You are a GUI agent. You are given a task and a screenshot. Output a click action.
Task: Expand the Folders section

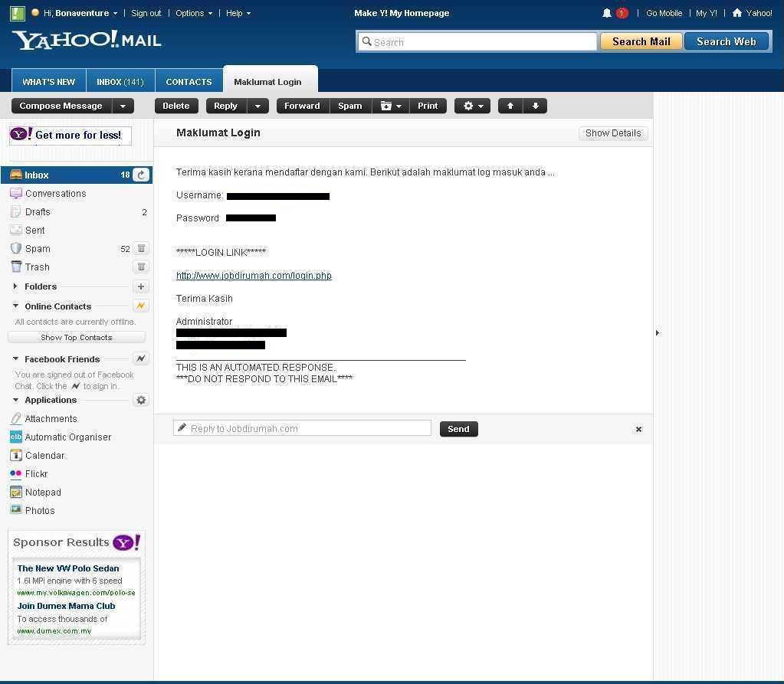click(x=15, y=286)
